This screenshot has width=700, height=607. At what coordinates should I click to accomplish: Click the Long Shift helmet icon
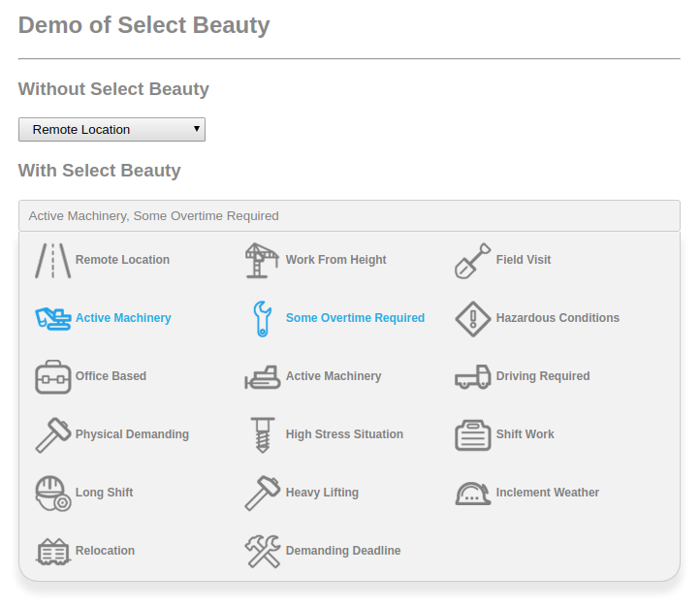click(53, 494)
